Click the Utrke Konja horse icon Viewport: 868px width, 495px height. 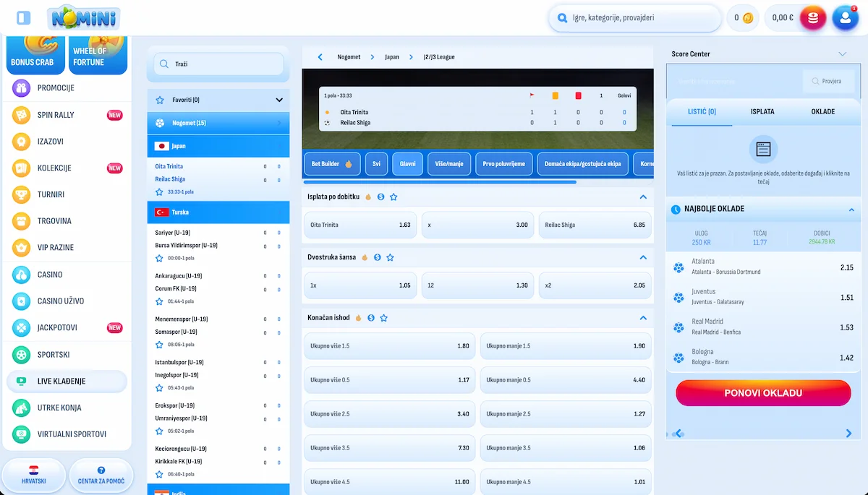(22, 408)
